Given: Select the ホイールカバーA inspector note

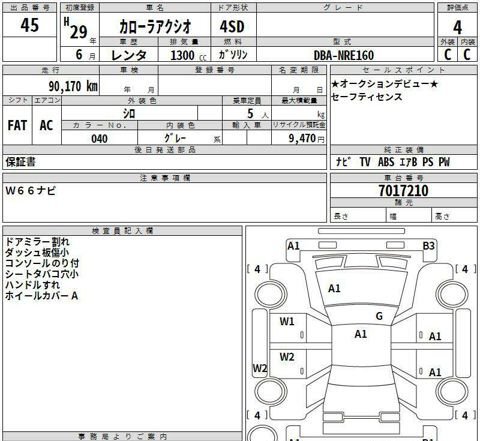Looking at the screenshot, I should pyautogui.click(x=42, y=295).
